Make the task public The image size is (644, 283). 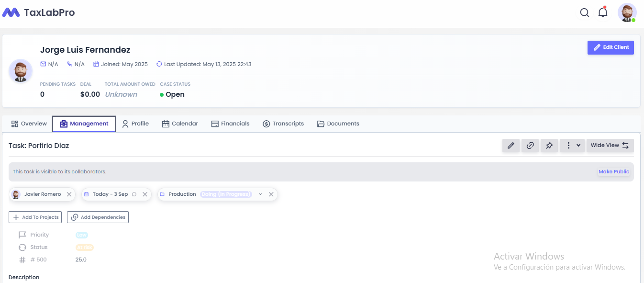point(614,172)
